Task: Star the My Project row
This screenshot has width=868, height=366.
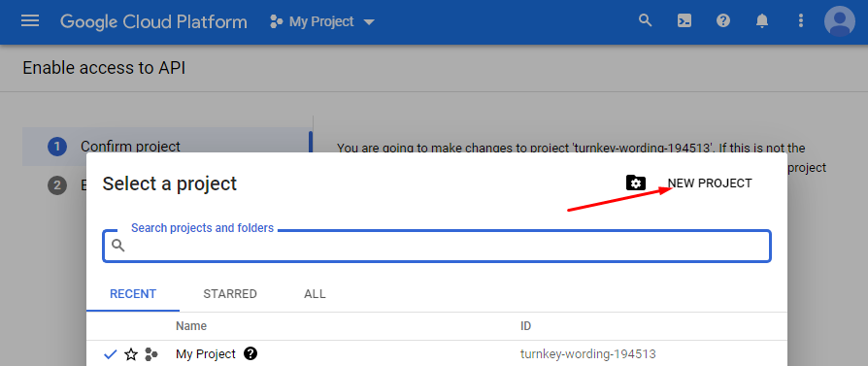Action: tap(131, 354)
